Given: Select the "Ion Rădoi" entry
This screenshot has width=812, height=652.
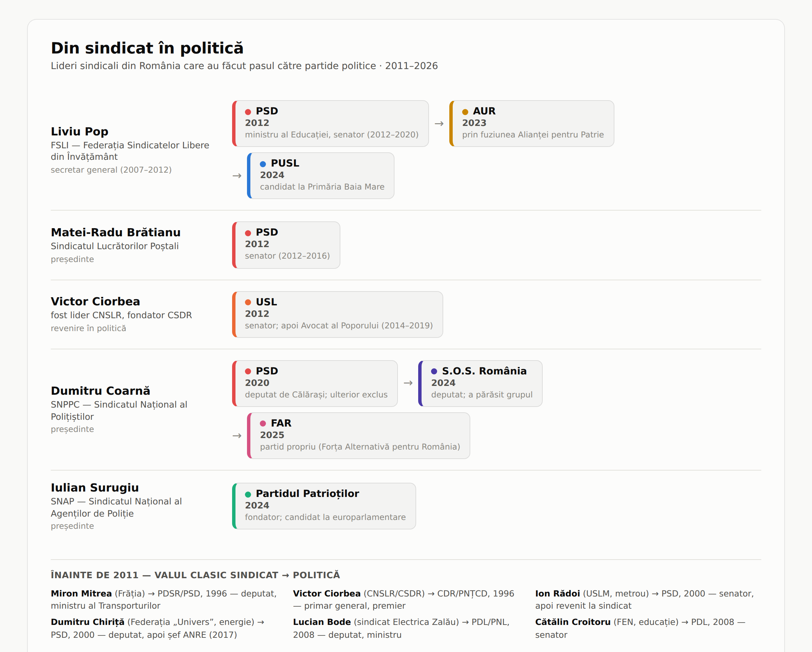Looking at the screenshot, I should point(645,600).
